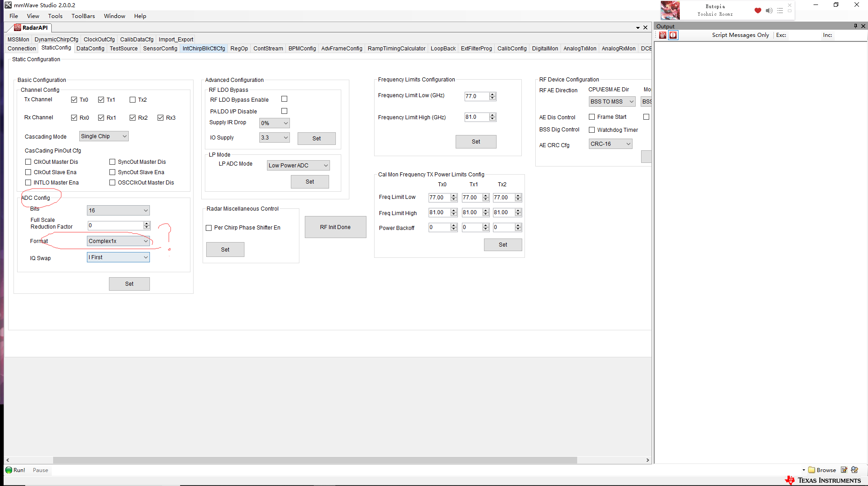868x486 pixels.
Task: Open the Cascading Mode dropdown
Action: point(104,136)
